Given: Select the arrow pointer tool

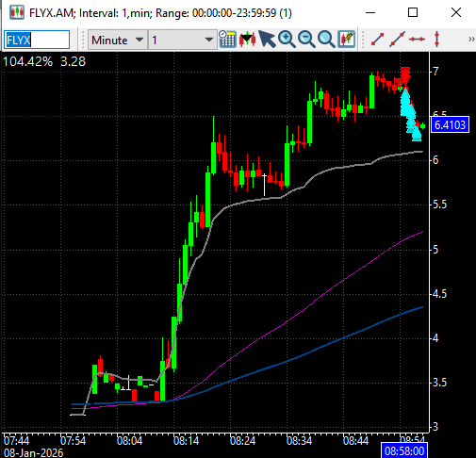Looking at the screenshot, I should [267, 40].
